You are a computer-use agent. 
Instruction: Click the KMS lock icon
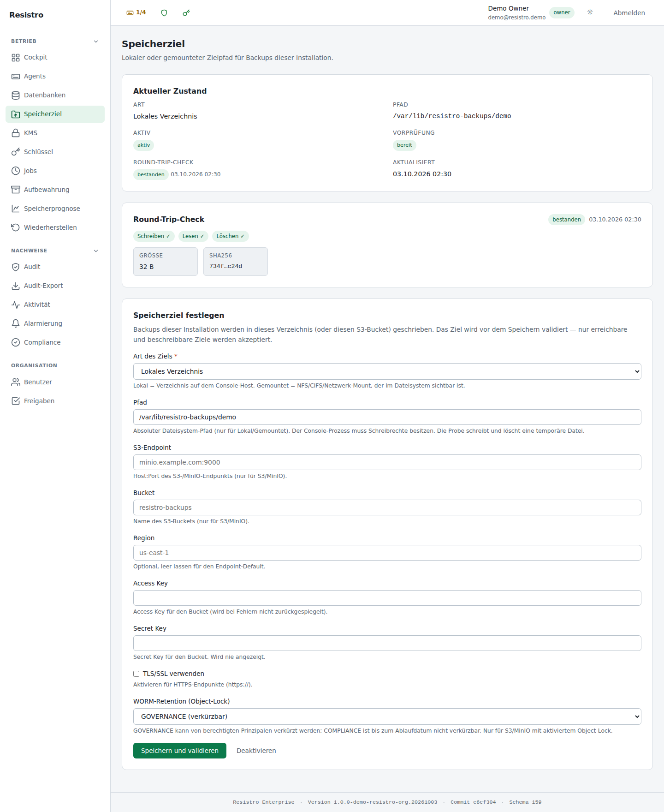(x=16, y=133)
